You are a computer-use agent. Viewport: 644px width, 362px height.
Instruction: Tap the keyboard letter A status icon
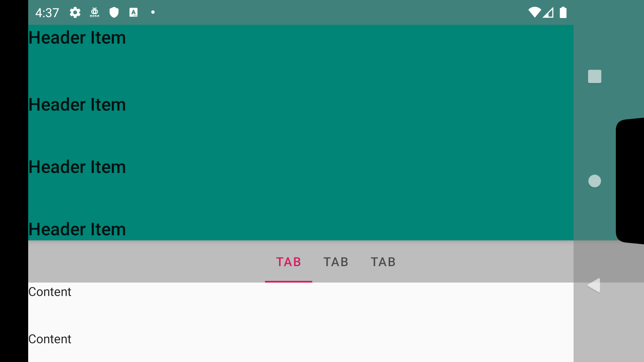coord(133,13)
